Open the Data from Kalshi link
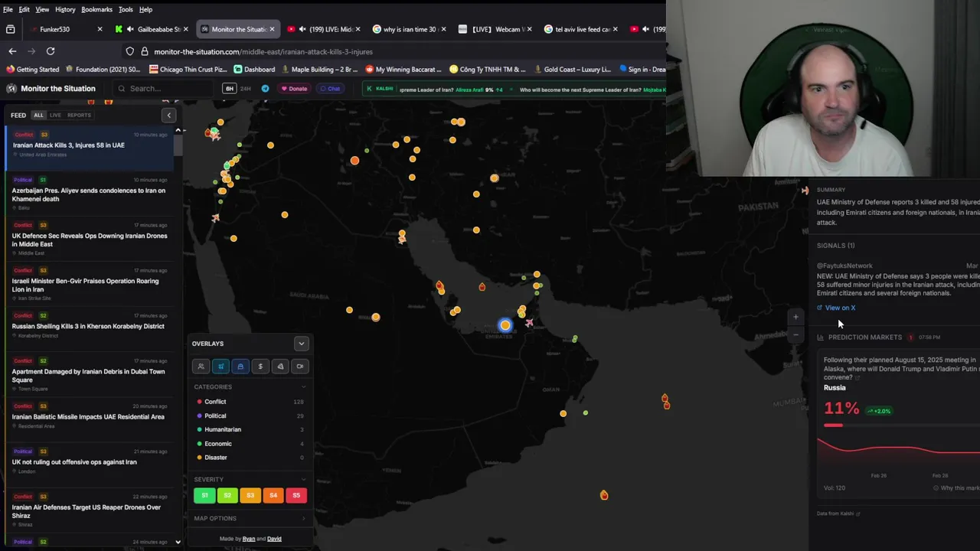Screen dimensions: 980x551 (x=838, y=514)
